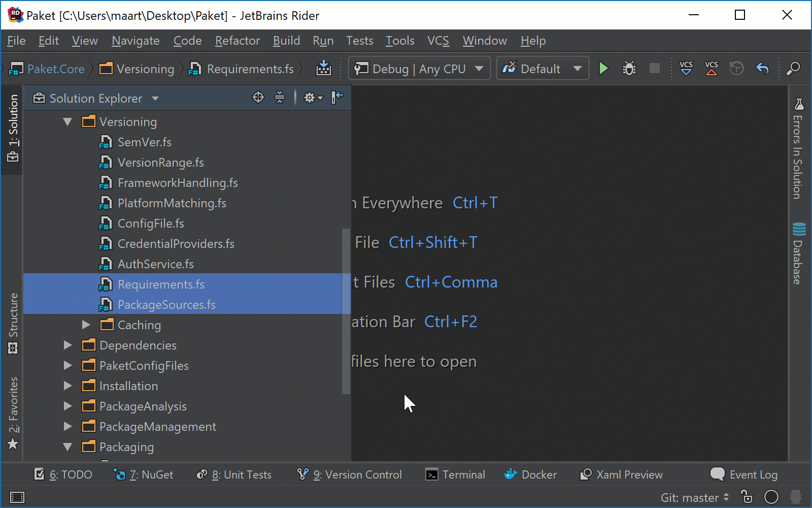812x508 pixels.
Task: Click the green Run button
Action: [x=603, y=69]
